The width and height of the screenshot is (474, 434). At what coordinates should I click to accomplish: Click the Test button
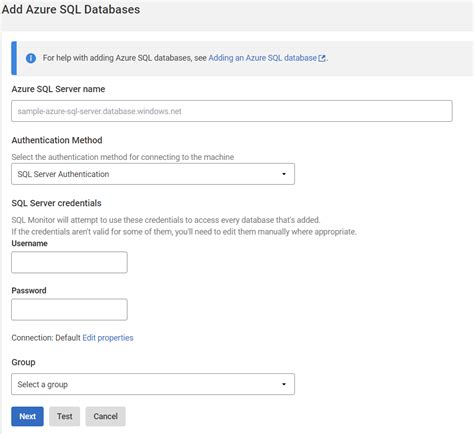[65, 416]
